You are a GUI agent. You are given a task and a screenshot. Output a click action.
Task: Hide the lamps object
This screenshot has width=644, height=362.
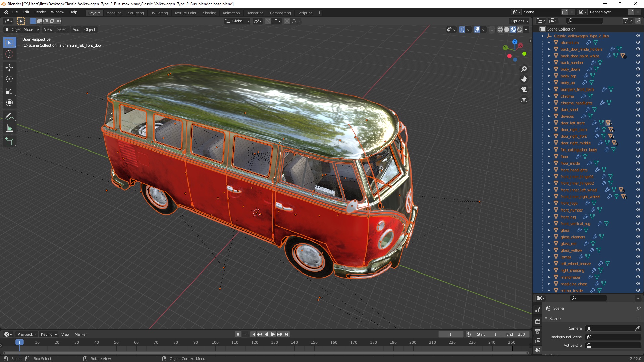coord(638,257)
